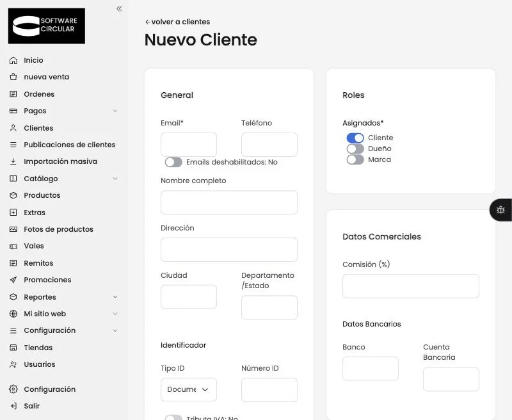Viewport: 512px width, 420px height.
Task: Click the Mi sitio web globe icon
Action: 13,314
